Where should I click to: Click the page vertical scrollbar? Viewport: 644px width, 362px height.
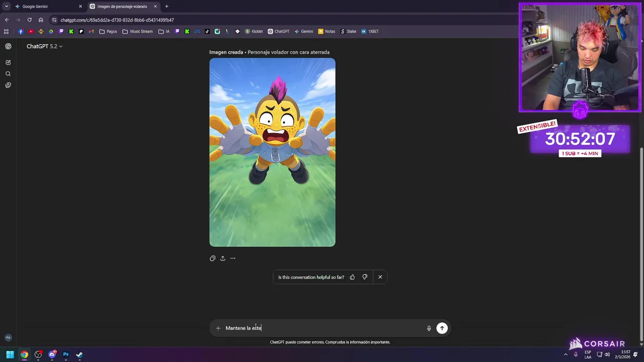coord(641,244)
